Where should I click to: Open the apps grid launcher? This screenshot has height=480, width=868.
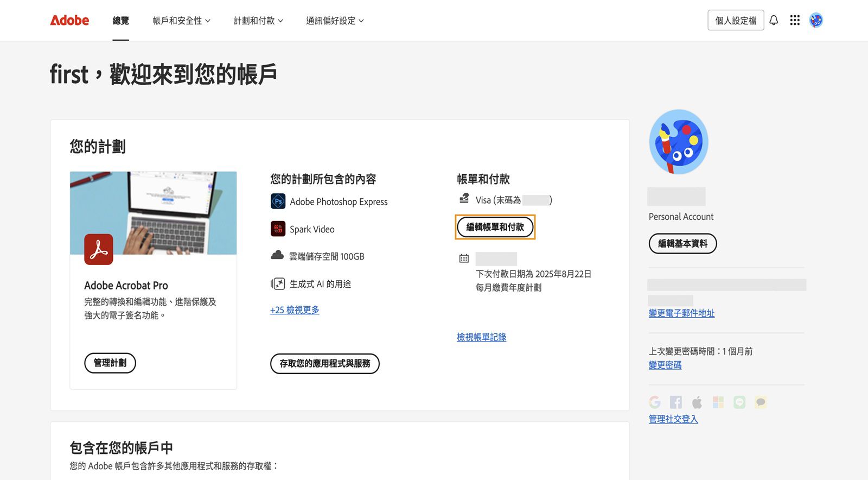(795, 20)
